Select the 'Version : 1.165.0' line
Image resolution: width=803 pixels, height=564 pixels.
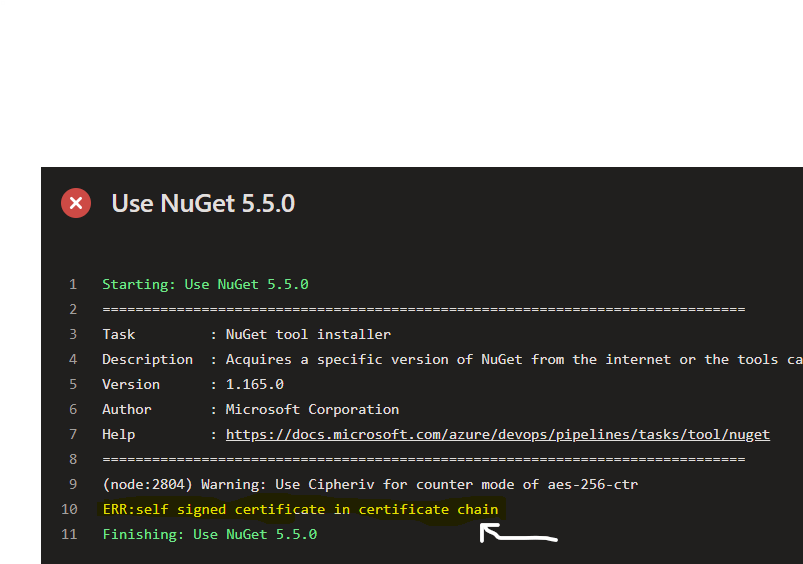coord(193,384)
